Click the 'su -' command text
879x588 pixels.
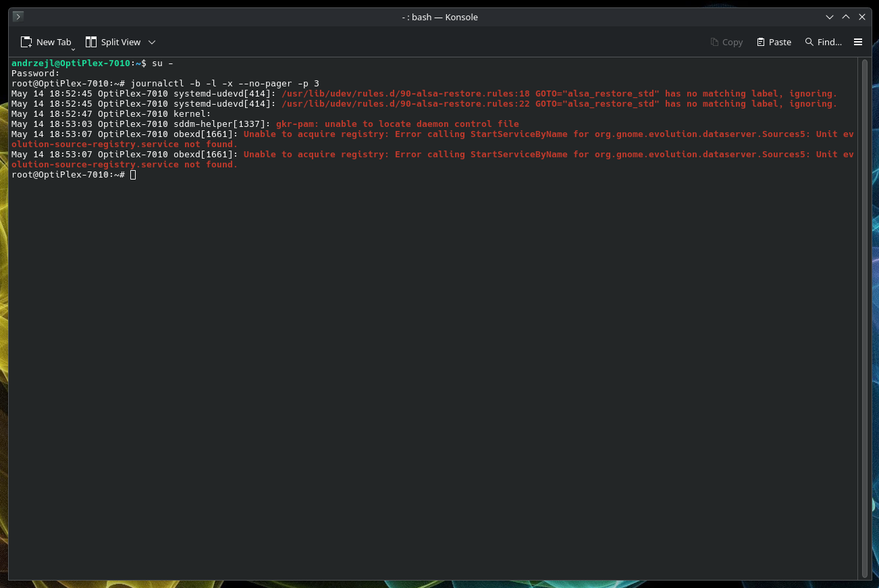(163, 63)
